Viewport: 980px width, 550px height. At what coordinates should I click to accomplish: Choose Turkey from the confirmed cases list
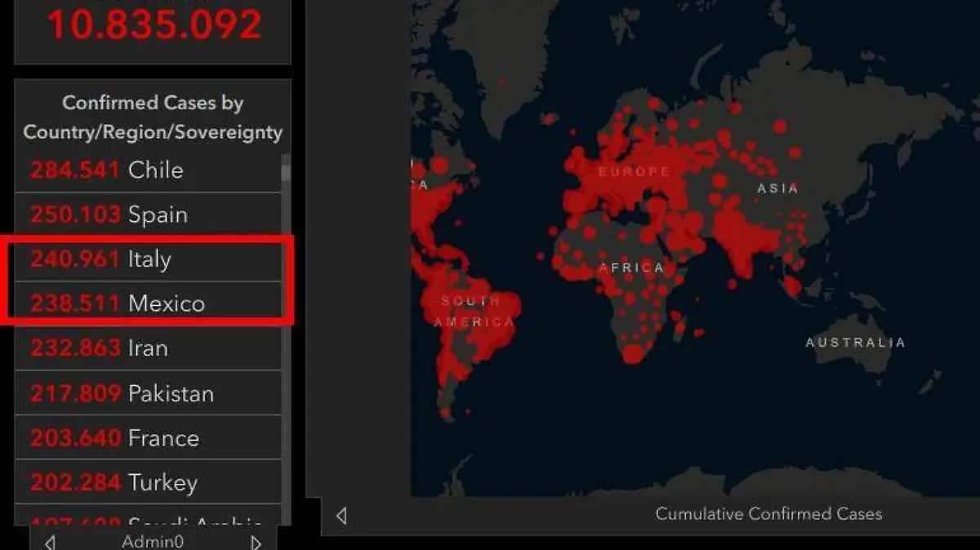coord(148,482)
